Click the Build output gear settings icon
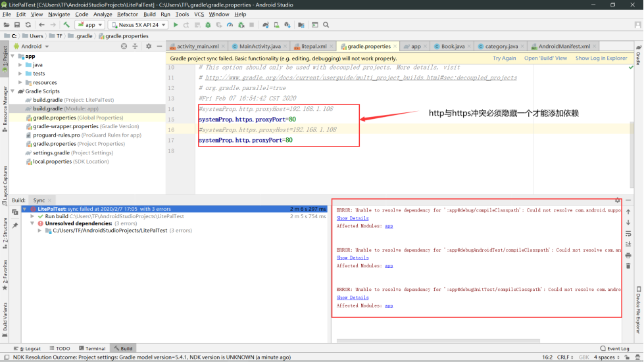Viewport: 644px width, 362px height. pos(617,200)
